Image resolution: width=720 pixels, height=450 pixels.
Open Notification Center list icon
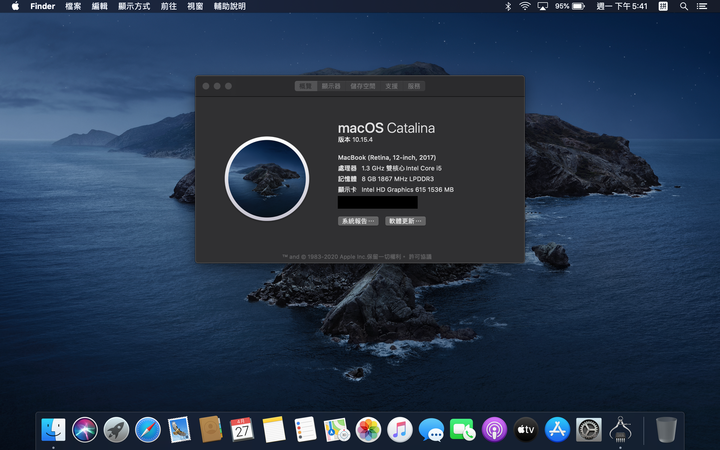(x=702, y=6)
